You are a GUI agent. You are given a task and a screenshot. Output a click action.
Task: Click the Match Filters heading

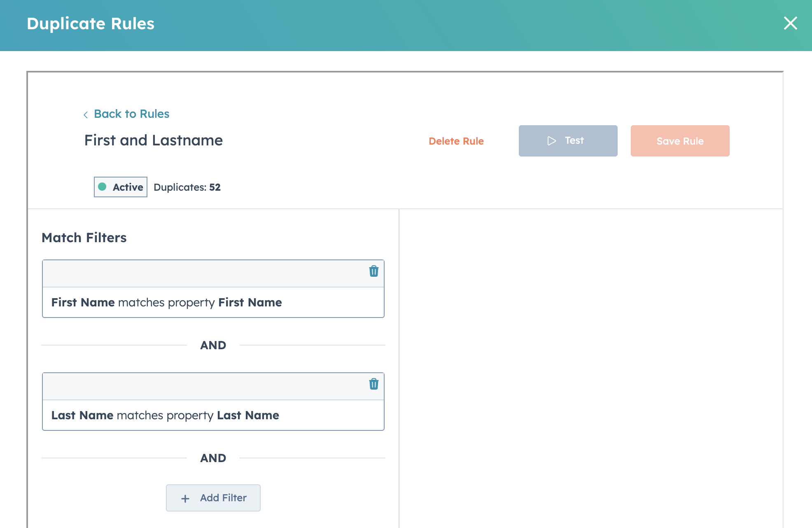[x=84, y=238]
